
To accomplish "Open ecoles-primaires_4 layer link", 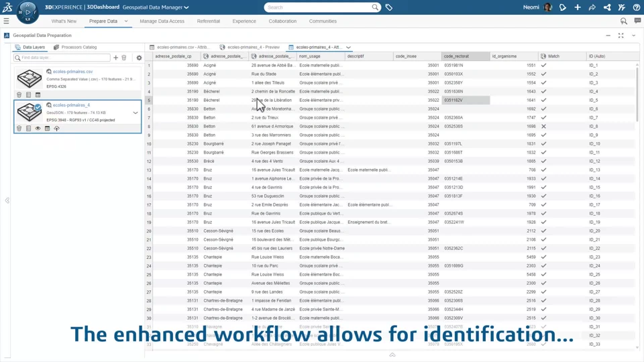I will 71,105.
